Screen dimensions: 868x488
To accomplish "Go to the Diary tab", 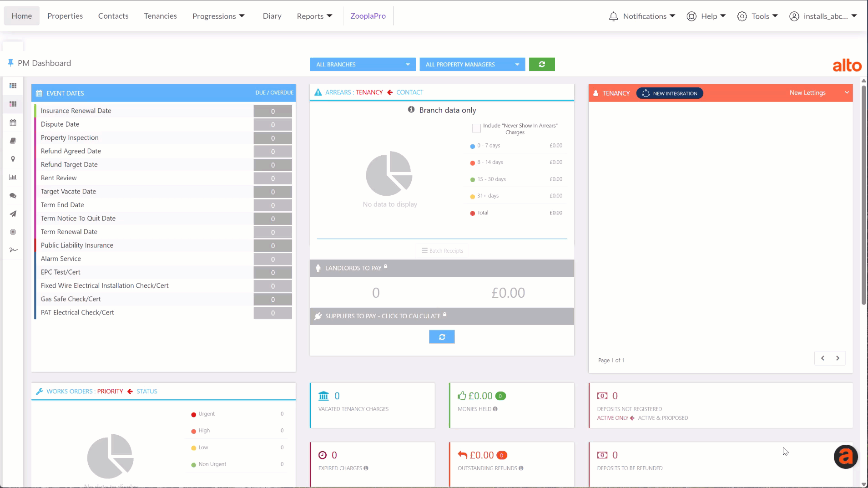I will click(272, 16).
